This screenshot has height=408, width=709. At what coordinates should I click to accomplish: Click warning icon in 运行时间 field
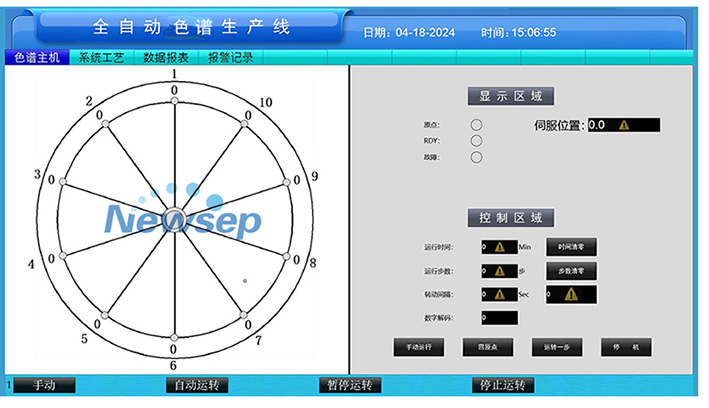(x=500, y=247)
